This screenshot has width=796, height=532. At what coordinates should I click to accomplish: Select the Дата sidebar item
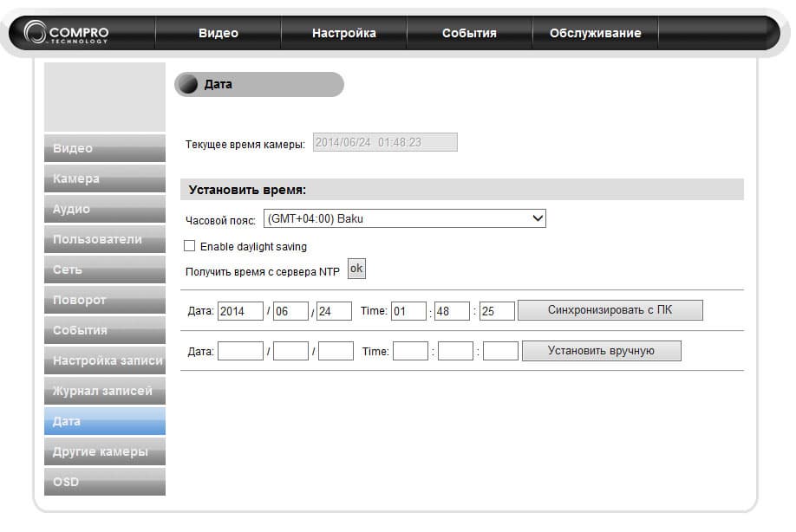[x=105, y=421]
